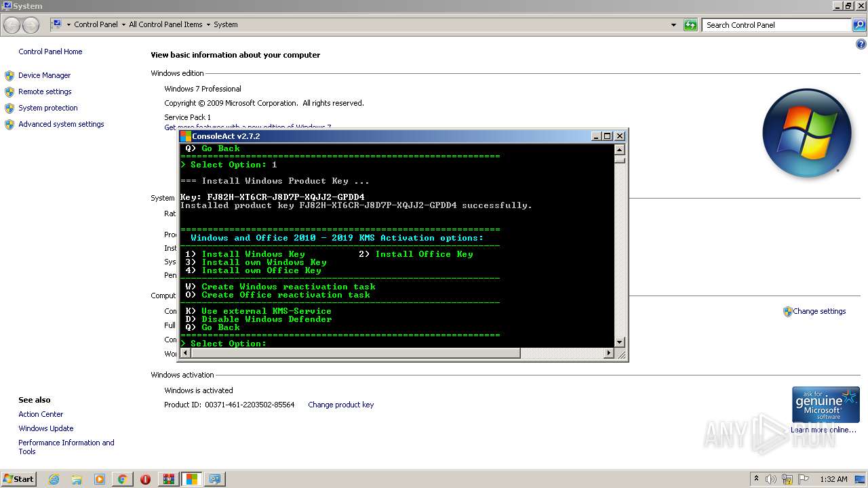Image resolution: width=868 pixels, height=488 pixels.
Task: Go to Control Panel Home
Action: coord(50,52)
